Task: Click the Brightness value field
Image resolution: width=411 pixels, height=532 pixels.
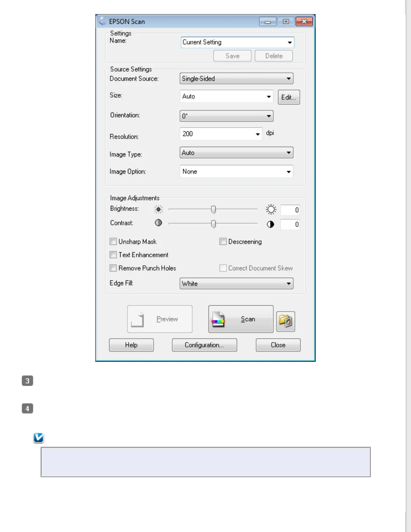Action: tap(290, 210)
